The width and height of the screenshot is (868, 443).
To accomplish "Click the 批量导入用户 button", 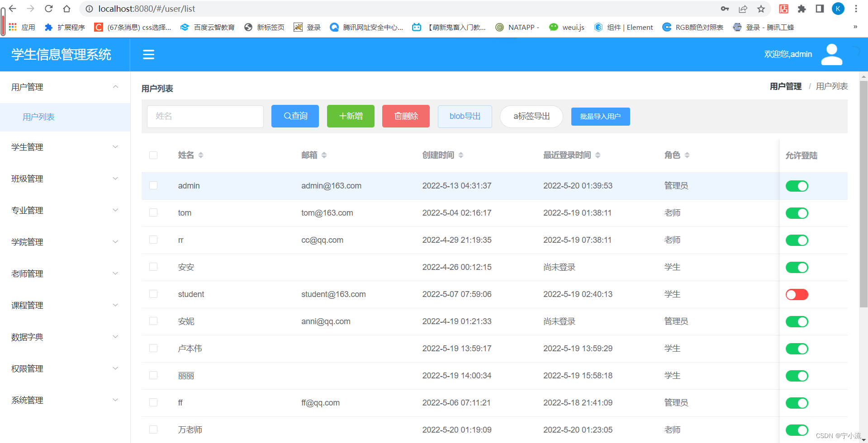I will pos(600,117).
